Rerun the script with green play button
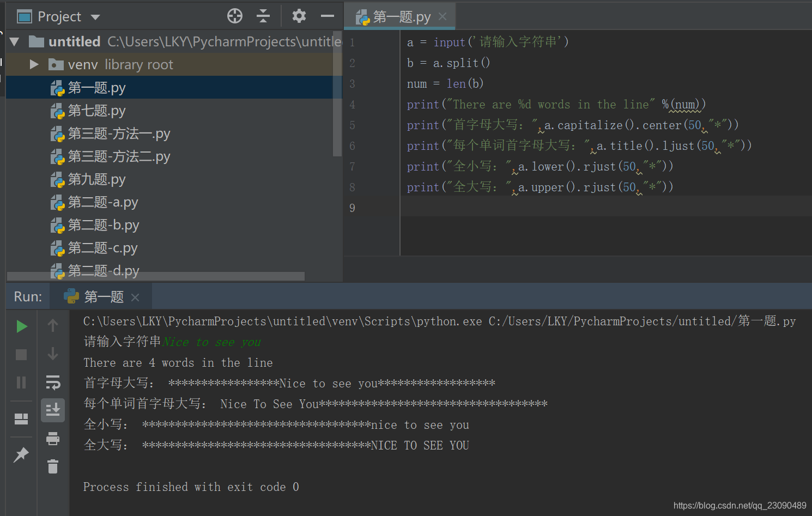 [21, 326]
